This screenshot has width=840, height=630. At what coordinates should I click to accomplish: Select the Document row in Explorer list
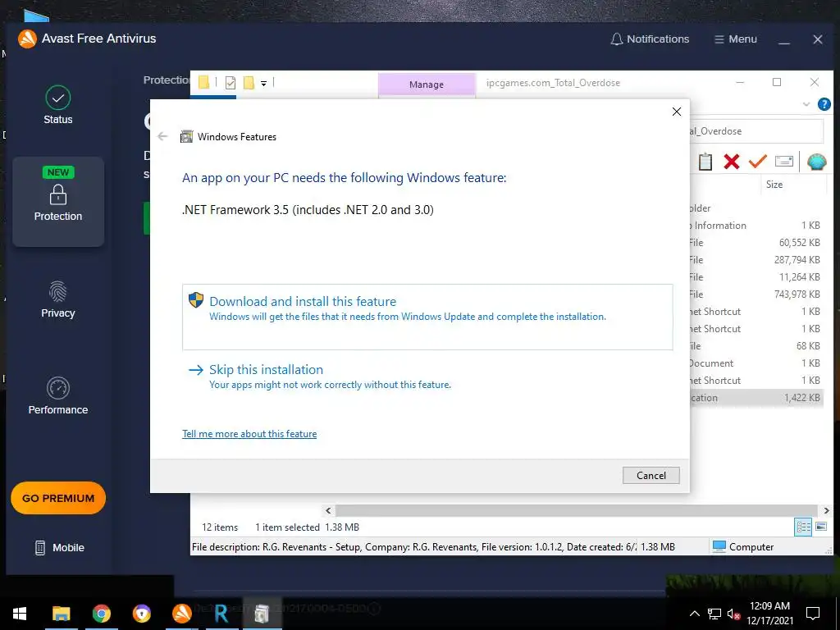755,363
